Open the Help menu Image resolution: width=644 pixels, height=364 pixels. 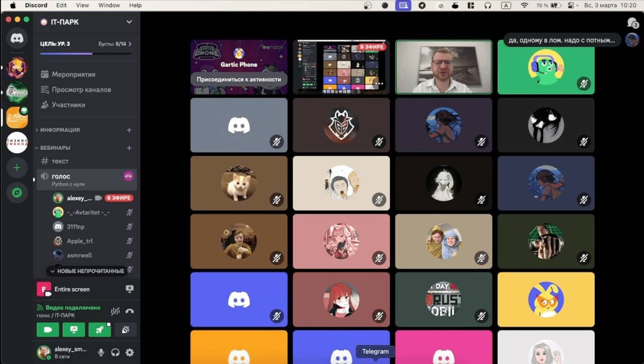coord(135,6)
